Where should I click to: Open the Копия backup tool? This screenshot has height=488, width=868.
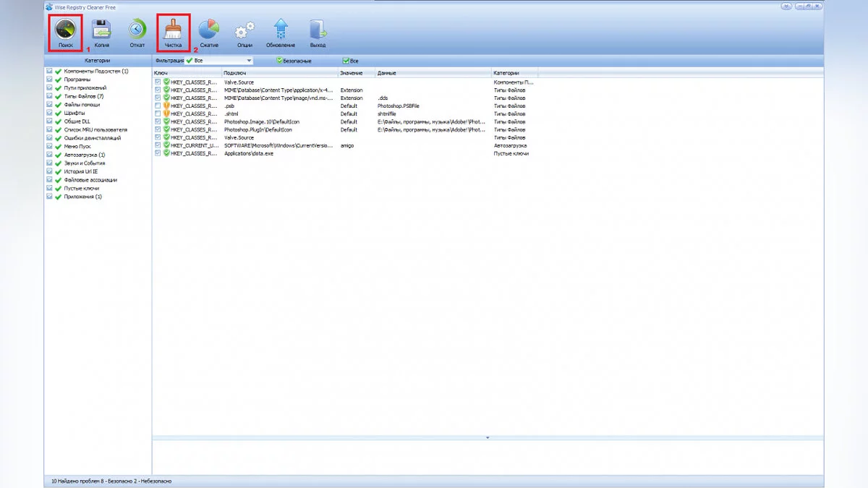101,30
